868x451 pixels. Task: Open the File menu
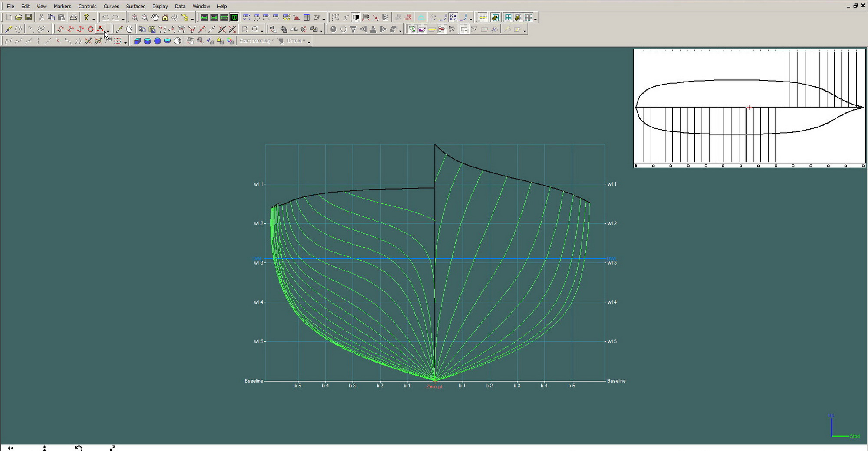coord(10,6)
